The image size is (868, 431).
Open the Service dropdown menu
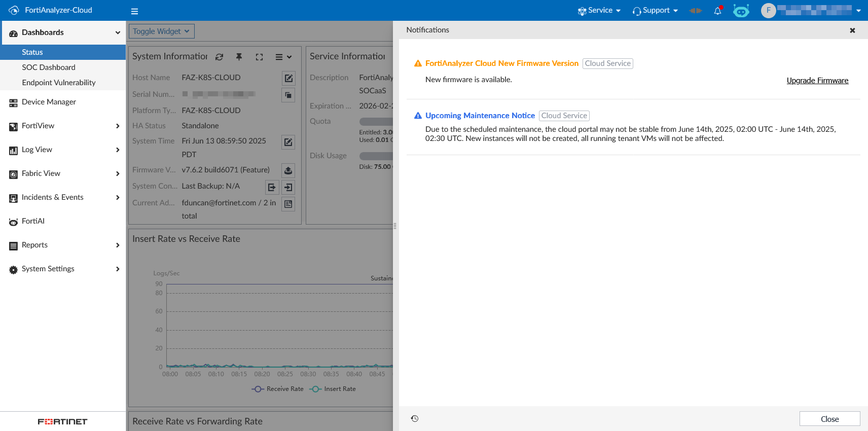click(x=599, y=11)
